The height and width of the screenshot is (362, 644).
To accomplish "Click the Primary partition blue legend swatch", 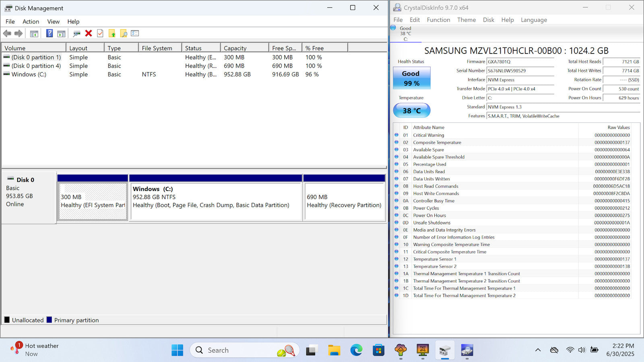I will point(49,320).
